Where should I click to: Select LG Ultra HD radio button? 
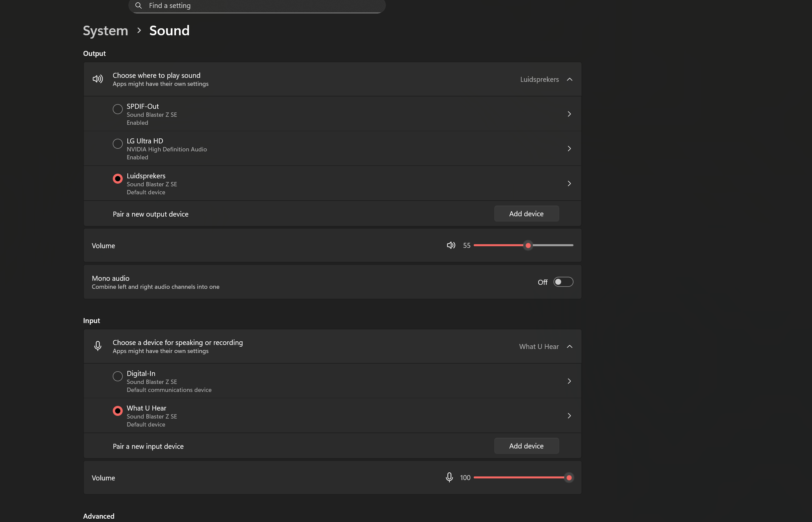(x=118, y=144)
